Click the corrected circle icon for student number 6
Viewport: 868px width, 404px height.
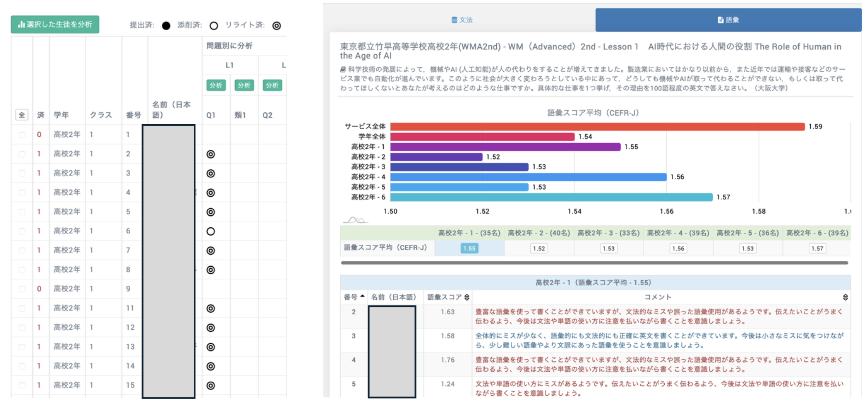211,231
